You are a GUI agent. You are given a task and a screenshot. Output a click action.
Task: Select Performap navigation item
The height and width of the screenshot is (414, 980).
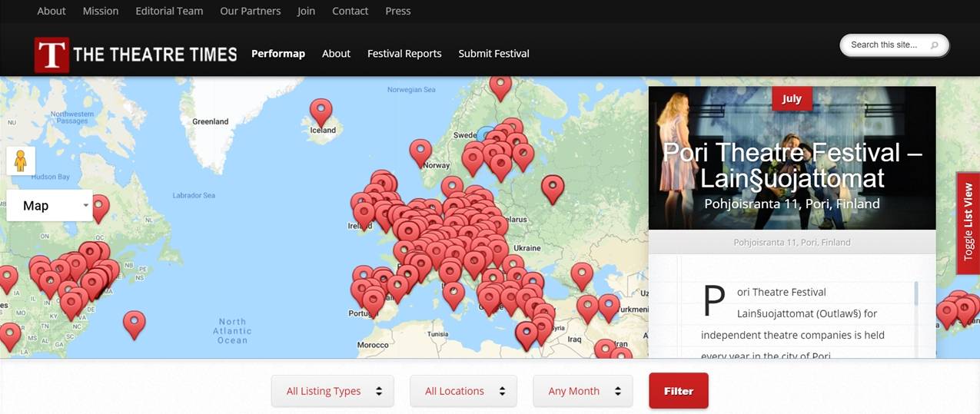tap(278, 54)
